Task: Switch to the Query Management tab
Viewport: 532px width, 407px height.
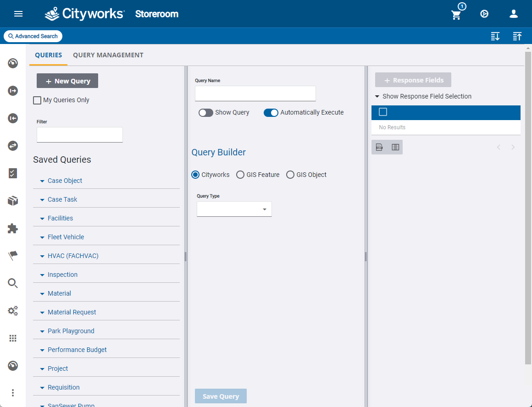Action: [108, 55]
